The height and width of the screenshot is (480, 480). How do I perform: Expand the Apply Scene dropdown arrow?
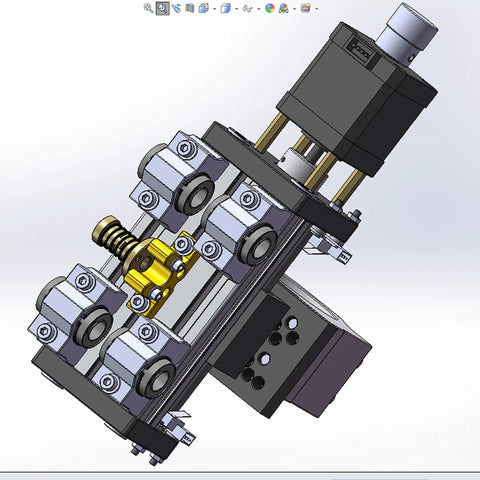click(x=294, y=9)
